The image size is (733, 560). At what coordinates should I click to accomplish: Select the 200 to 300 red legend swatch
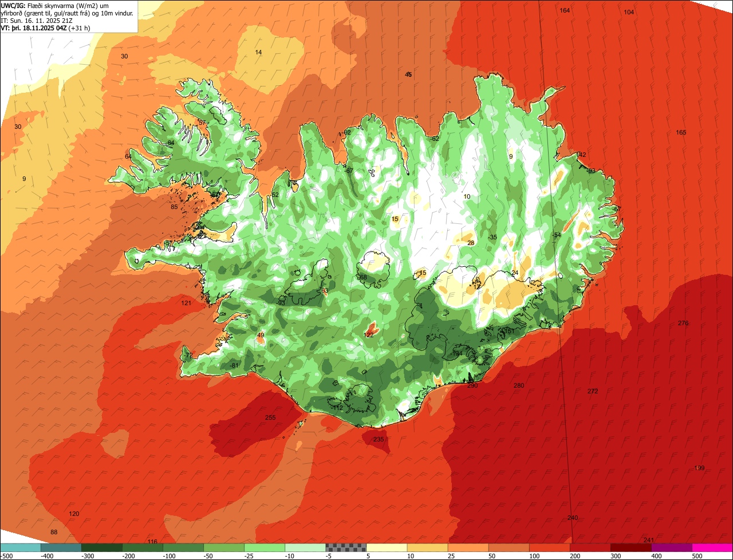pos(590,547)
